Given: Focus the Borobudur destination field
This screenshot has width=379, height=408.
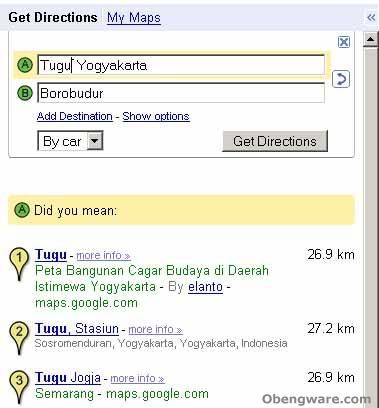Looking at the screenshot, I should tap(181, 93).
